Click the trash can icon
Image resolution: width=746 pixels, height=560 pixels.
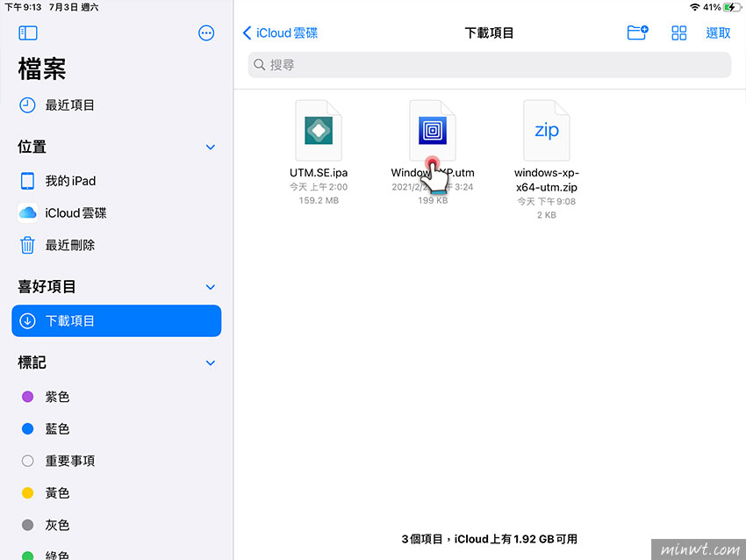27,245
